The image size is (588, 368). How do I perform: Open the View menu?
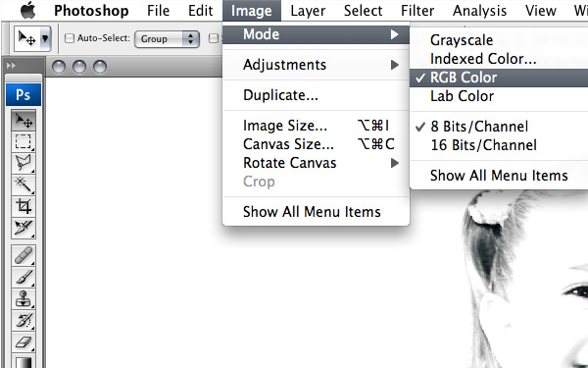(x=540, y=11)
